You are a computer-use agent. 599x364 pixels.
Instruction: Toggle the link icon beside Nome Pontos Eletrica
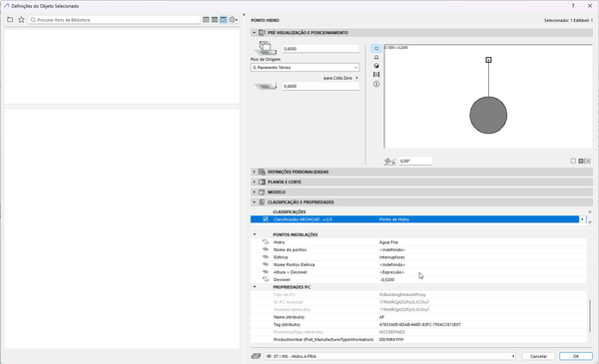pyautogui.click(x=266, y=264)
